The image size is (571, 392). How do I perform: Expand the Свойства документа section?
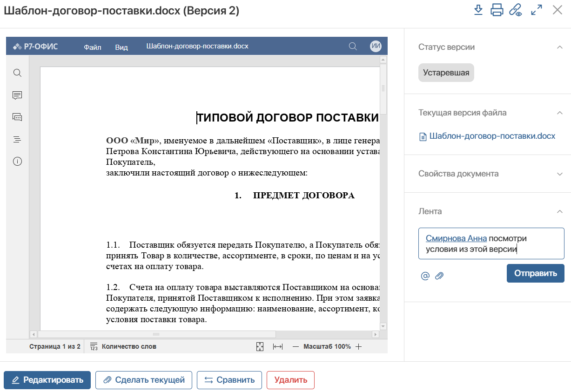tap(560, 174)
